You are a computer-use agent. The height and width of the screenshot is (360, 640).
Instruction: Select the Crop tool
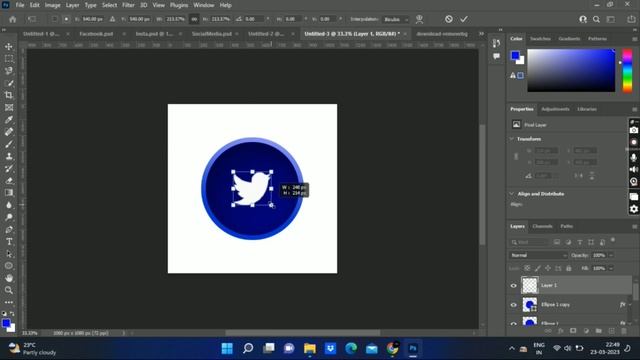tap(9, 95)
